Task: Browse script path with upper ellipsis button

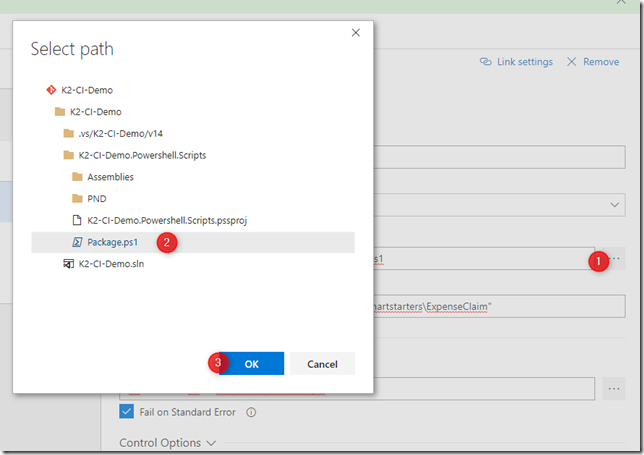Action: [614, 259]
